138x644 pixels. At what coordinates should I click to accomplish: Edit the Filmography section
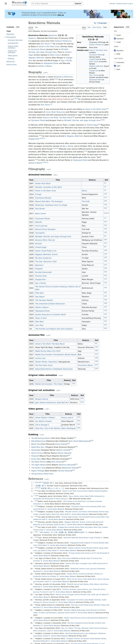49,169
